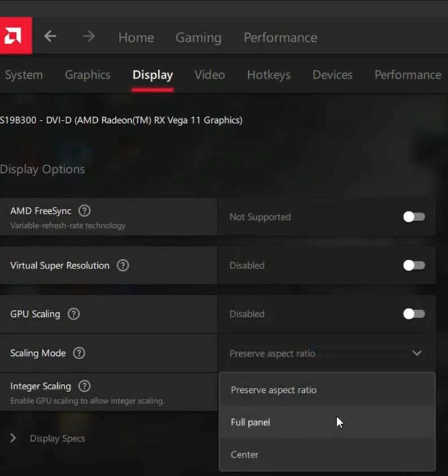Switch to the Graphics tab
Screen dimensions: 448x476
[x=88, y=75]
